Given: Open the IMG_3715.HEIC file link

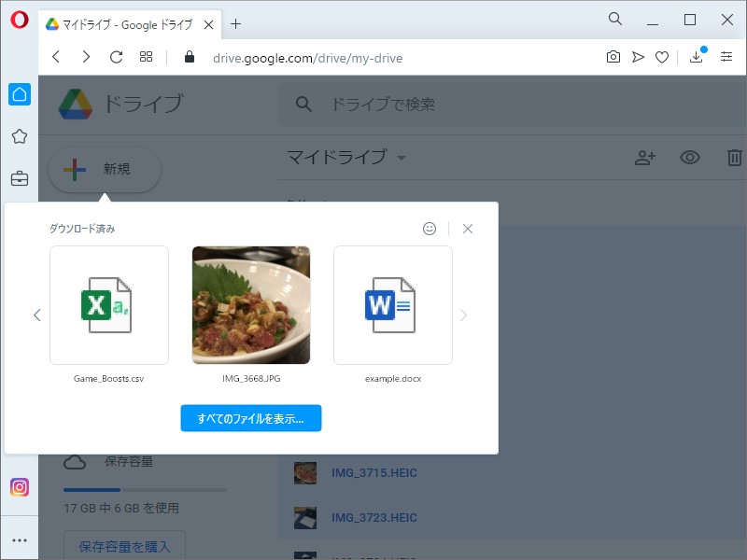Looking at the screenshot, I should 373,473.
